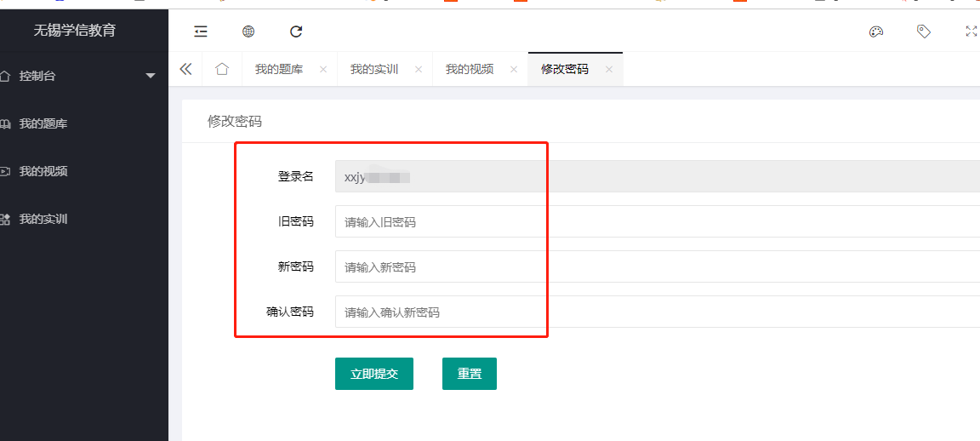Click the tag icon in top-right toolbar
980x441 pixels.
tap(924, 31)
